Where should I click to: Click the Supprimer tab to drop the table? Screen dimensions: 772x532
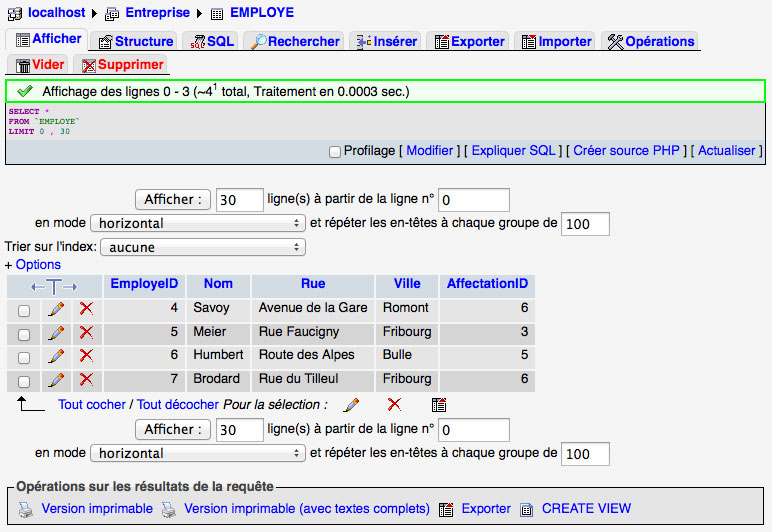point(122,64)
